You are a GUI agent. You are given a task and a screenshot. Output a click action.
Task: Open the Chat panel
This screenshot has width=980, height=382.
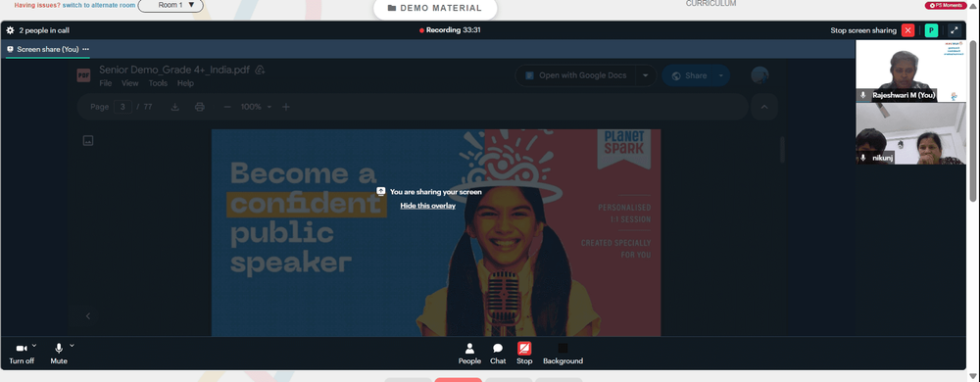pyautogui.click(x=498, y=354)
